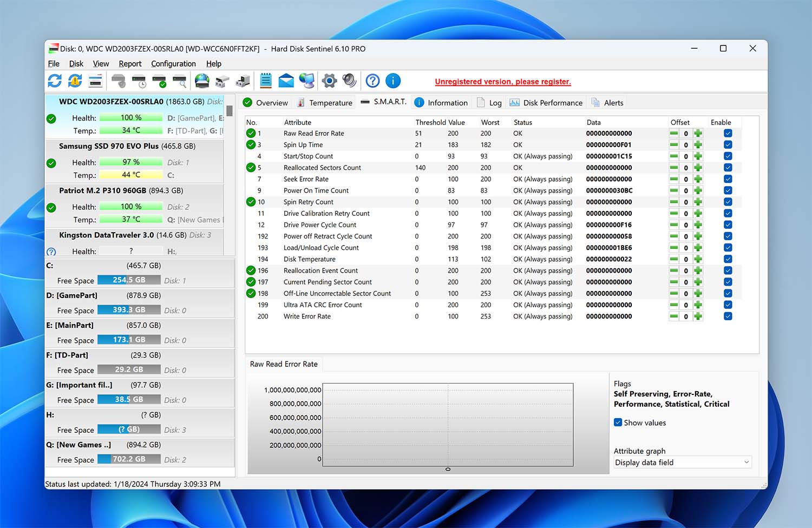This screenshot has height=528, width=812.
Task: Select the Patriot M.2 P310 960GB disk
Action: click(134, 206)
